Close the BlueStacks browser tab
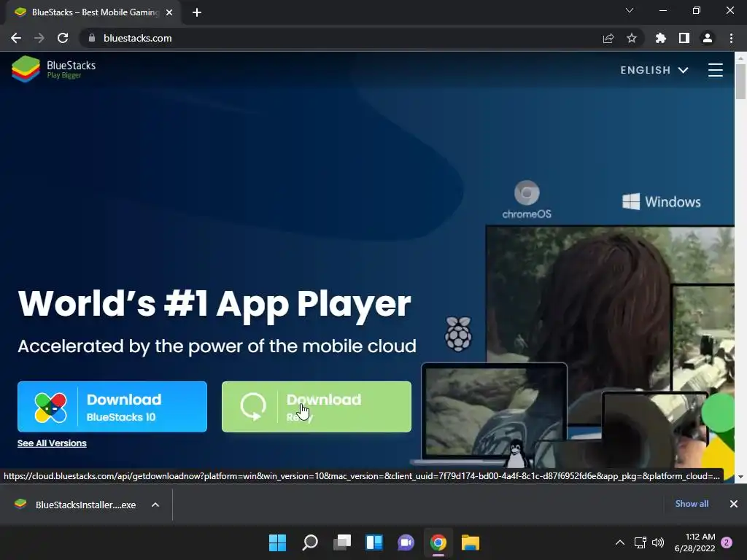The width and height of the screenshot is (747, 560). [169, 12]
